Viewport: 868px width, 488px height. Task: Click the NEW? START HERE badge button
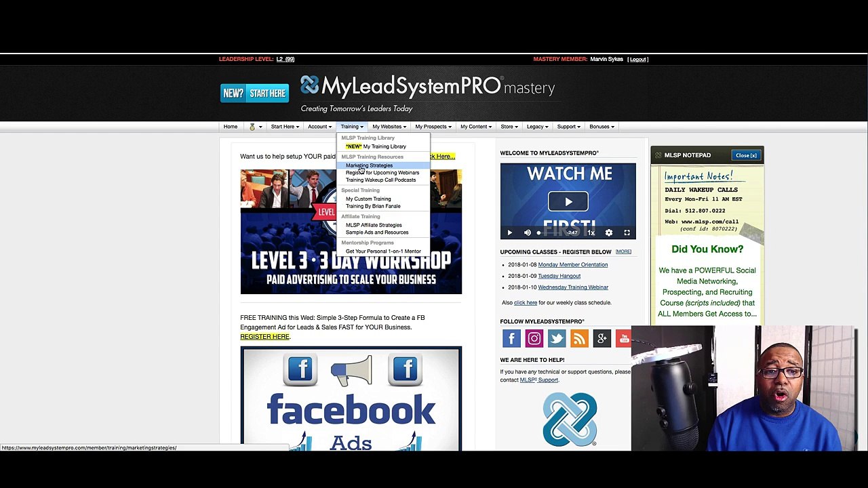pos(254,93)
